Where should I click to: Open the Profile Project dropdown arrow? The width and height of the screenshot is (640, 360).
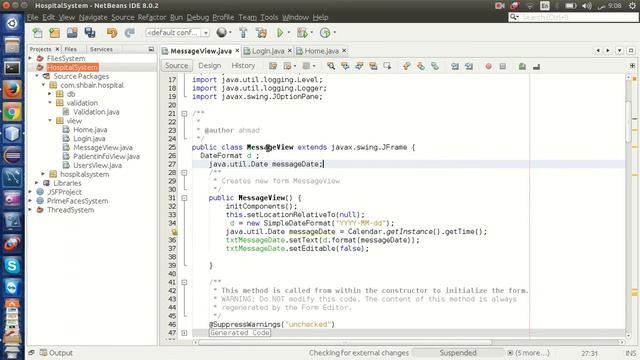tap(335, 32)
